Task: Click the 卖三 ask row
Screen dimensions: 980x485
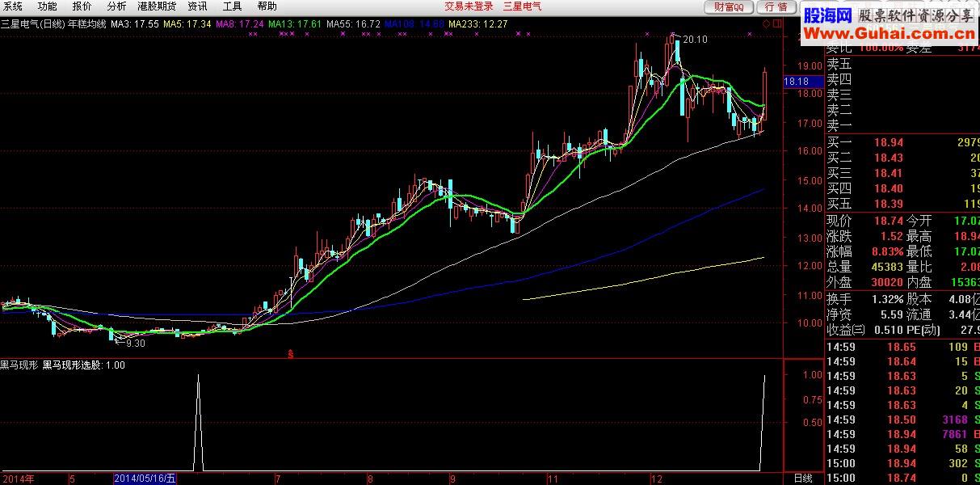Action: (x=902, y=94)
